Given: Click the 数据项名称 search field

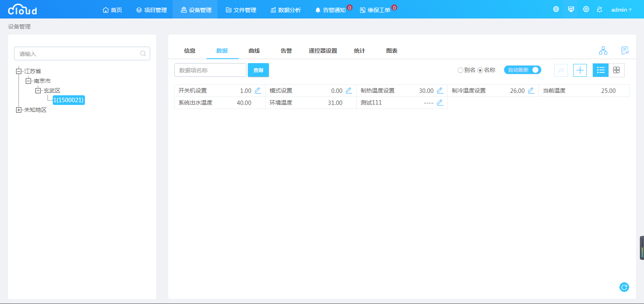Looking at the screenshot, I should pos(210,70).
